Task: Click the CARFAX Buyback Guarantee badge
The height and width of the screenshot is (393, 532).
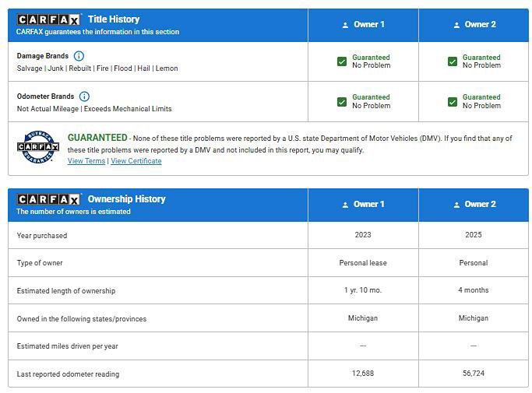Action: [38, 147]
